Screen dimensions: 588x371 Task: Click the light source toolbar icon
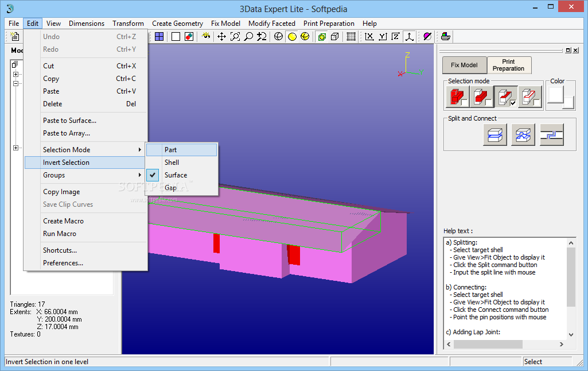pyautogui.click(x=206, y=36)
